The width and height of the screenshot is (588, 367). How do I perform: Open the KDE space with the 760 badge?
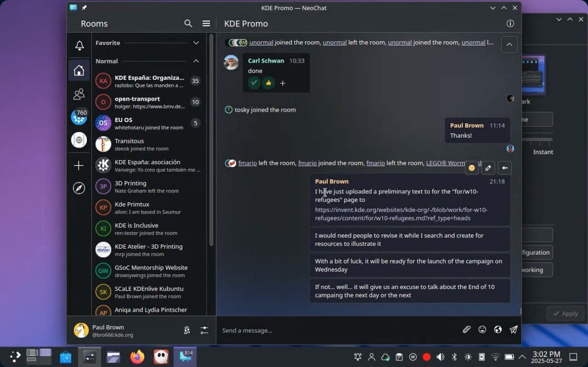coord(79,117)
